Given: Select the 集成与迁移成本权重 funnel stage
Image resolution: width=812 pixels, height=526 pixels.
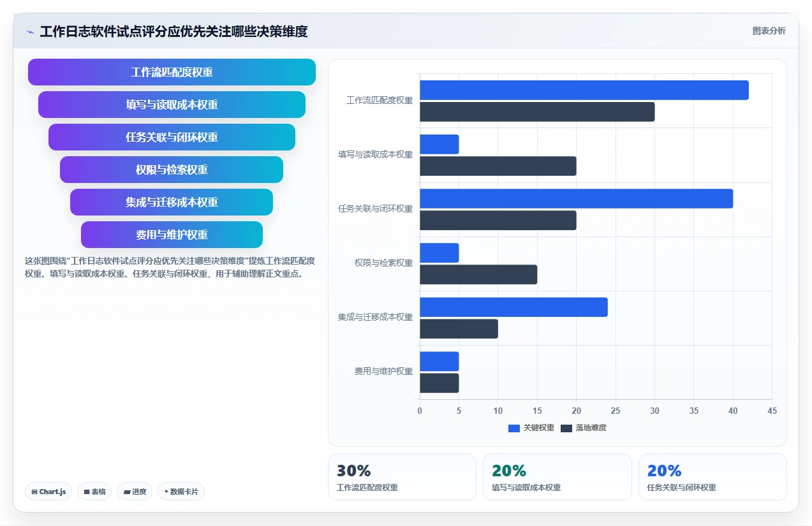Looking at the screenshot, I should click(x=172, y=202).
